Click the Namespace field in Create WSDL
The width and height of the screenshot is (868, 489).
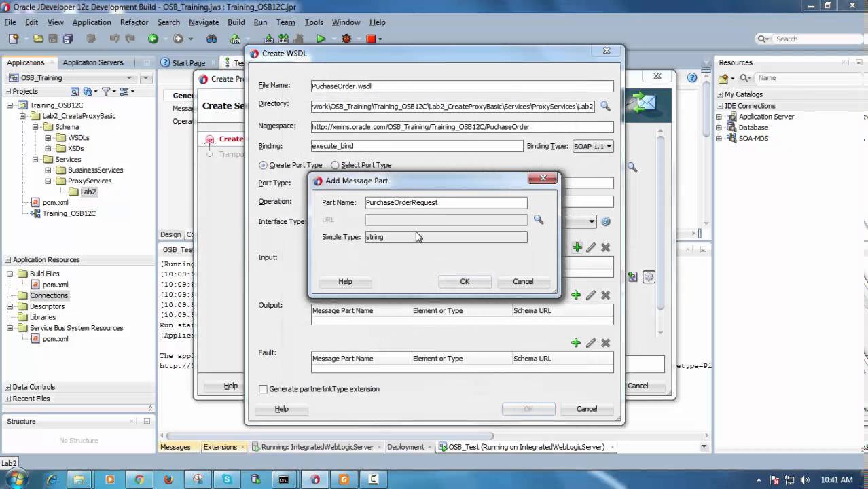pyautogui.click(x=463, y=127)
